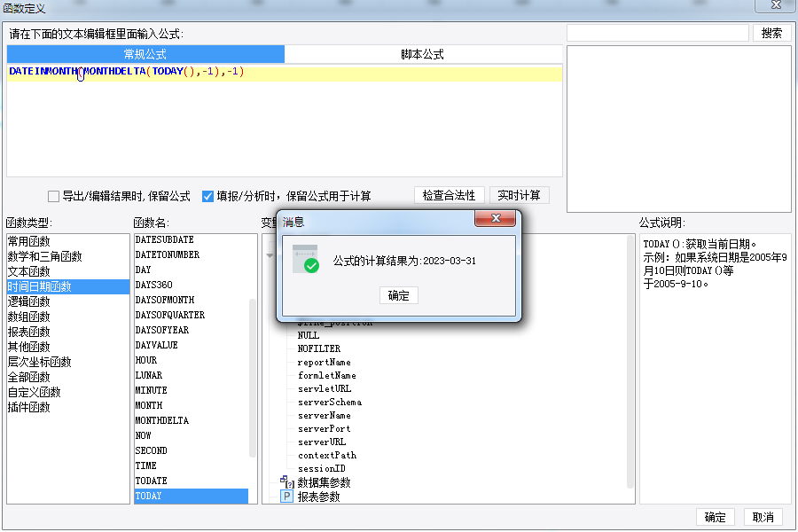Close the 函数定义 window
This screenshot has width=798, height=532.
click(776, 5)
